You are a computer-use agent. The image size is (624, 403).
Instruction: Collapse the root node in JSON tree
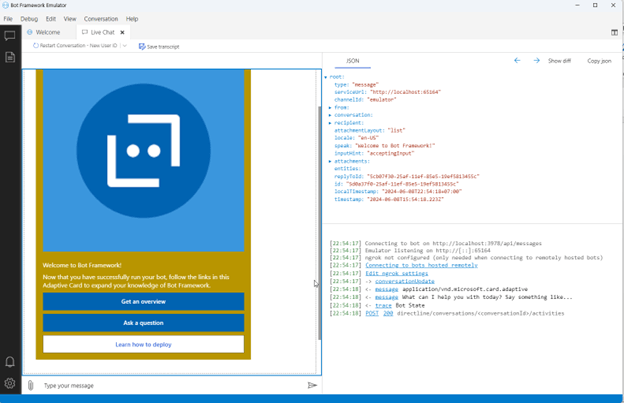326,77
